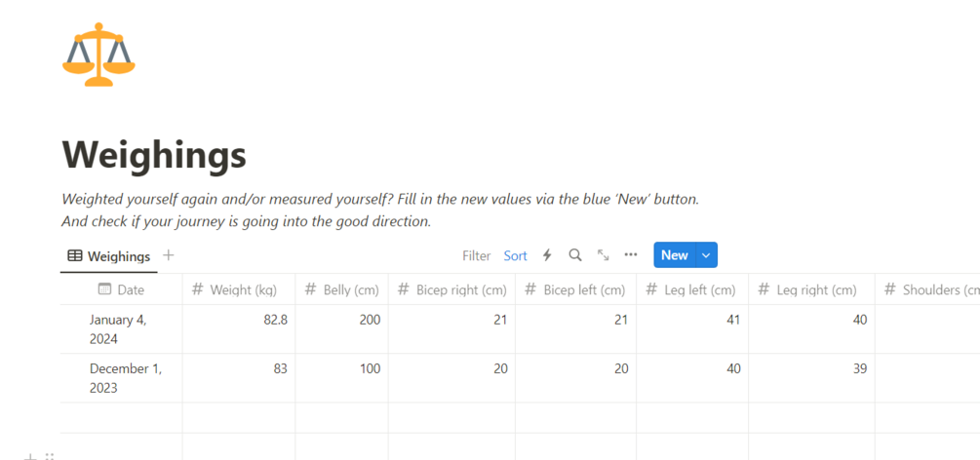Open the Filter menu
This screenshot has height=460, width=980.
(476, 256)
